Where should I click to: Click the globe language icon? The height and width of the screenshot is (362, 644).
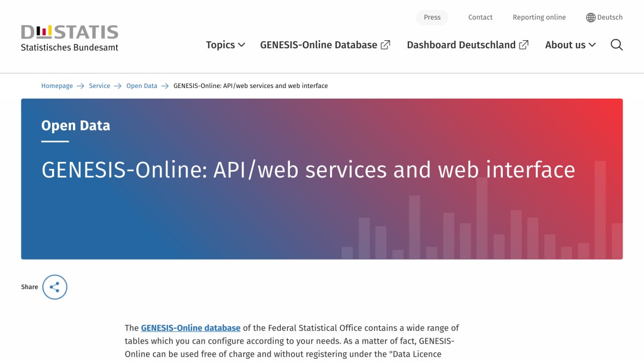click(x=591, y=18)
